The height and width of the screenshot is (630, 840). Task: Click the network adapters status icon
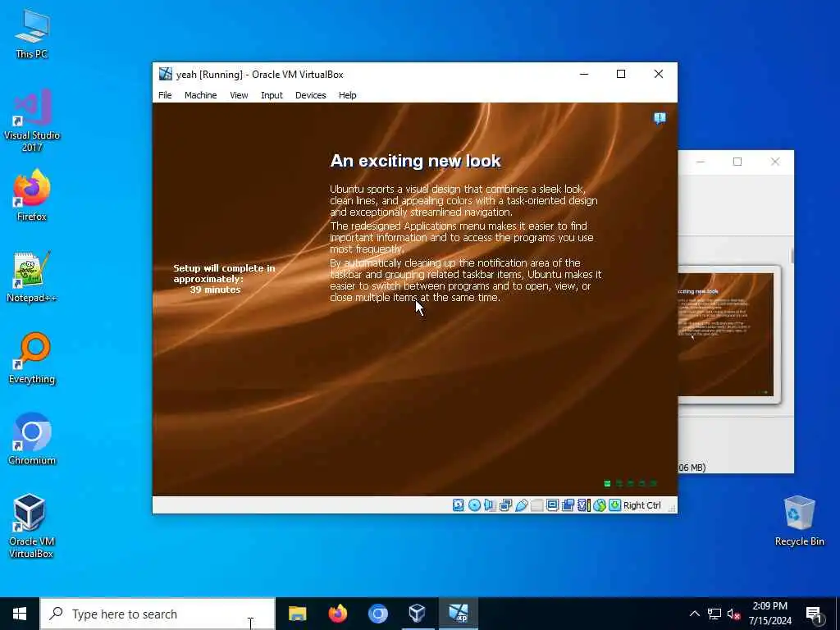coord(505,505)
